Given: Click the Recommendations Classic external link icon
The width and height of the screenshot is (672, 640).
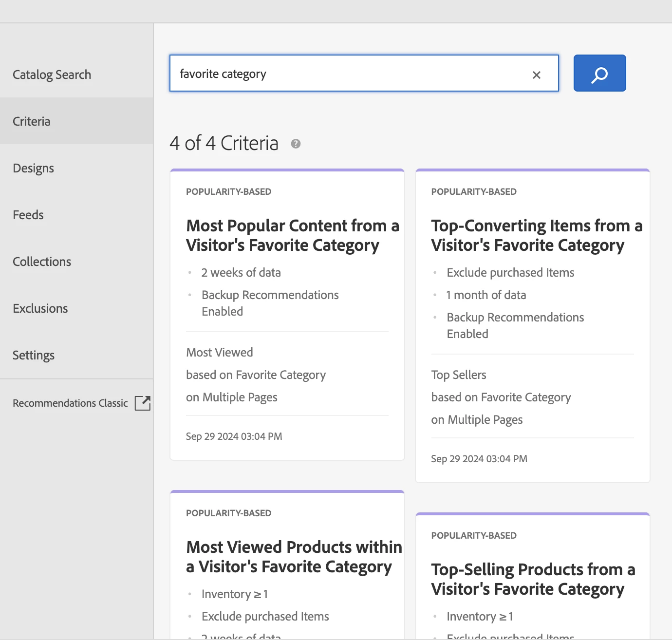Looking at the screenshot, I should (x=143, y=403).
